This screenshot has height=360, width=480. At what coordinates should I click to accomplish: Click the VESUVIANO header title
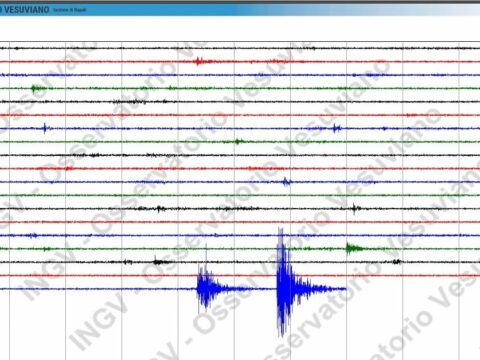pyautogui.click(x=25, y=10)
